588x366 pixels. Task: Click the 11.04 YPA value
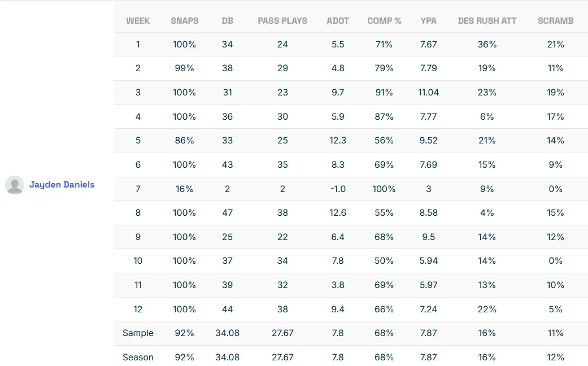[429, 93]
